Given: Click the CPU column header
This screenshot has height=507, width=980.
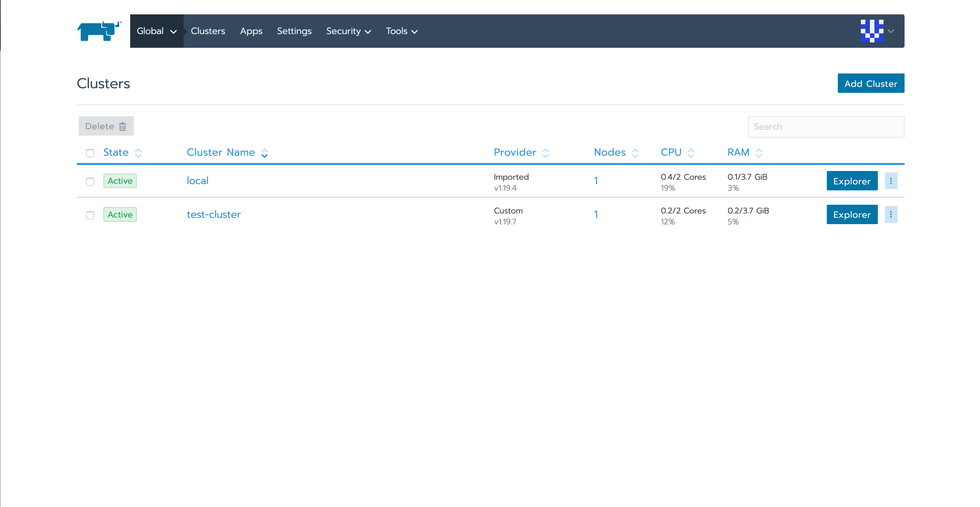Looking at the screenshot, I should pos(671,152).
